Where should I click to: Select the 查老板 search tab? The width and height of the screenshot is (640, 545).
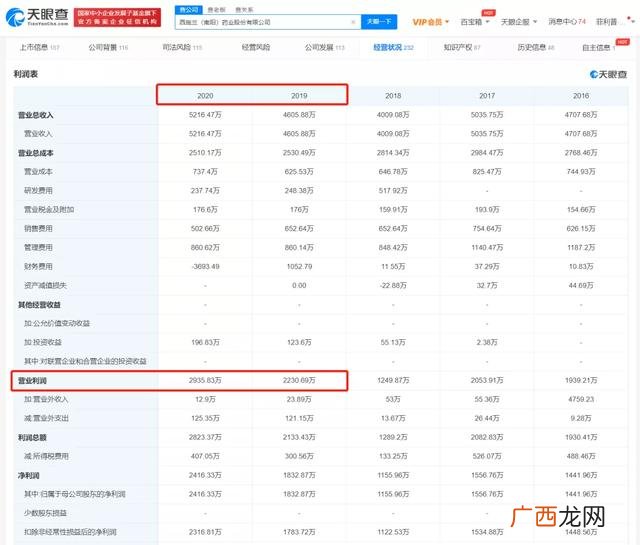point(216,9)
